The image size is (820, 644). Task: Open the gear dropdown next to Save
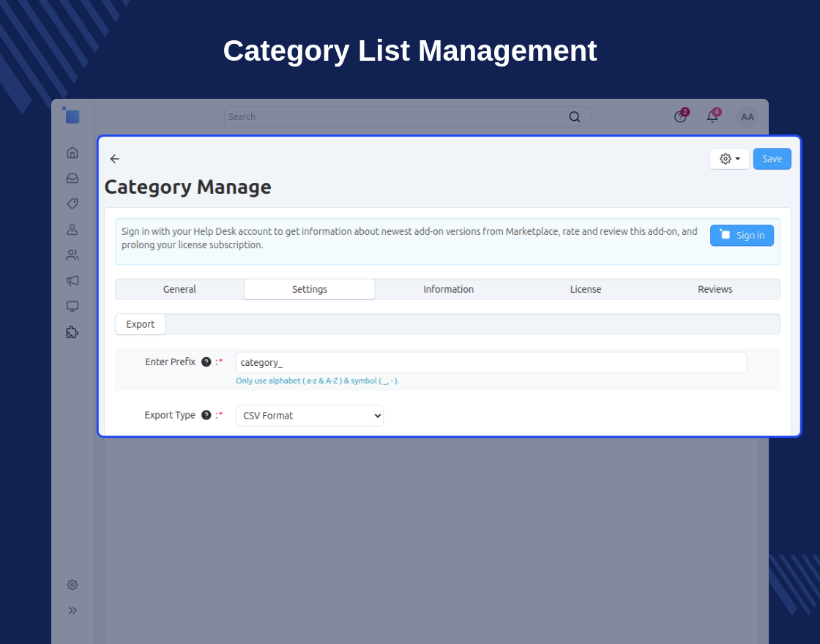(729, 159)
